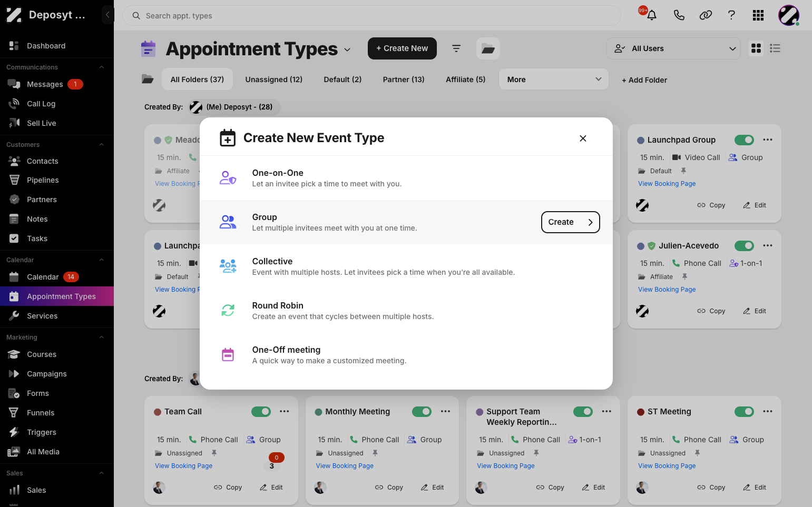This screenshot has width=812, height=507.
Task: Open Appointment Types title dropdown chevron
Action: [347, 49]
